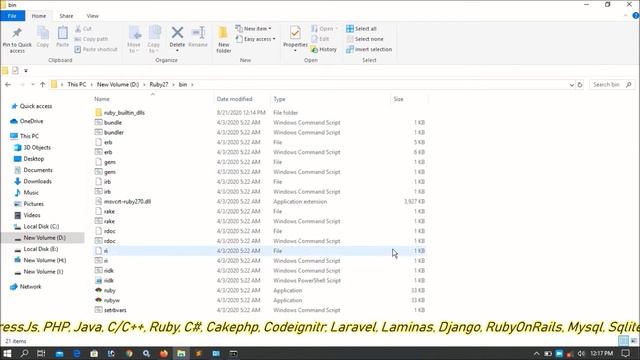The height and width of the screenshot is (360, 640).
Task: Click Select none in ribbon
Action: click(365, 39)
